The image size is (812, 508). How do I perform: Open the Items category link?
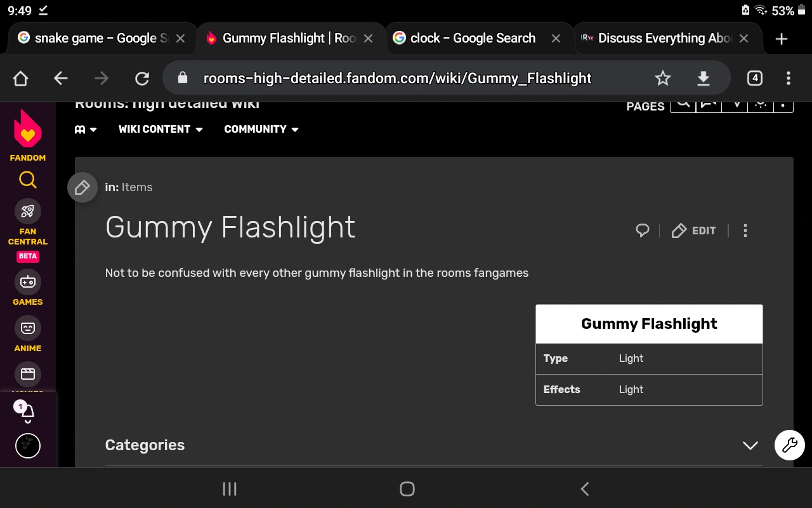point(137,187)
